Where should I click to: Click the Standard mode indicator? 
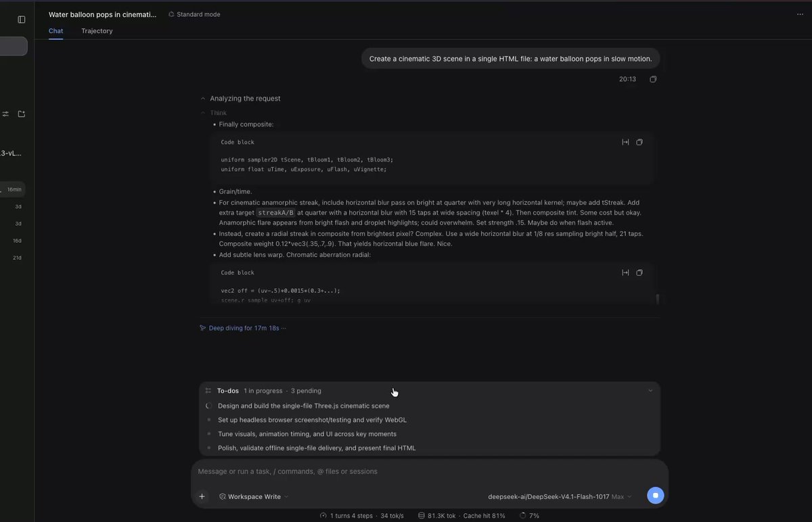pos(194,14)
